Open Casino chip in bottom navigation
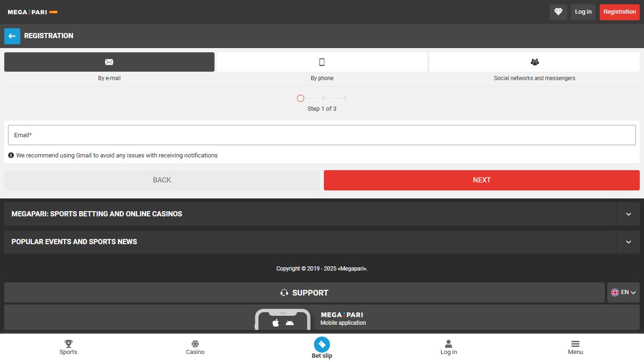 [195, 347]
